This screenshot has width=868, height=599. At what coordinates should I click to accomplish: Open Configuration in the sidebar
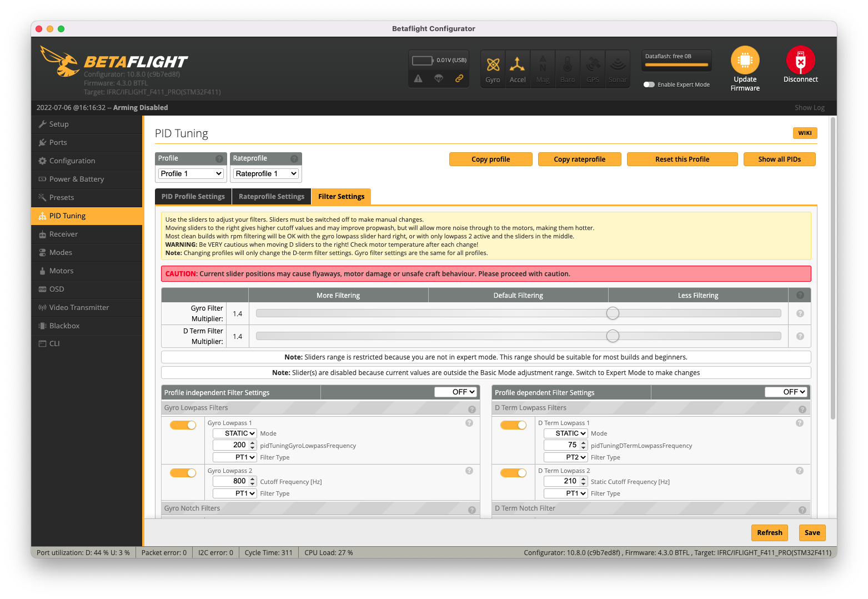click(87, 161)
